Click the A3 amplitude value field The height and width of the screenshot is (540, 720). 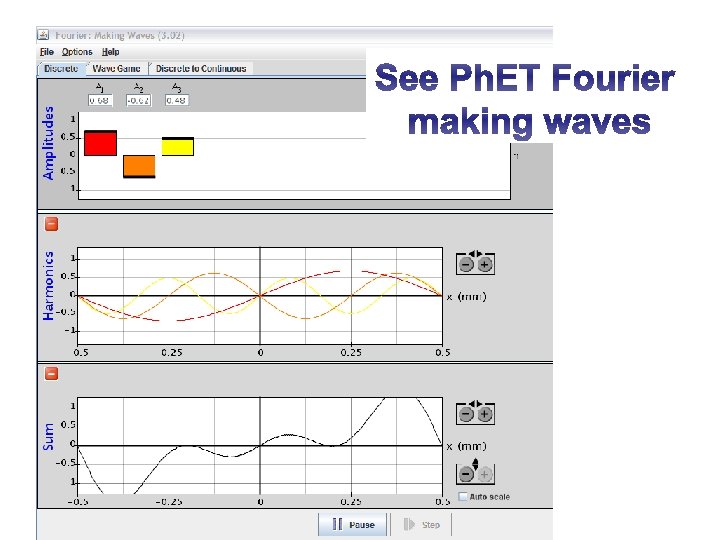177,100
